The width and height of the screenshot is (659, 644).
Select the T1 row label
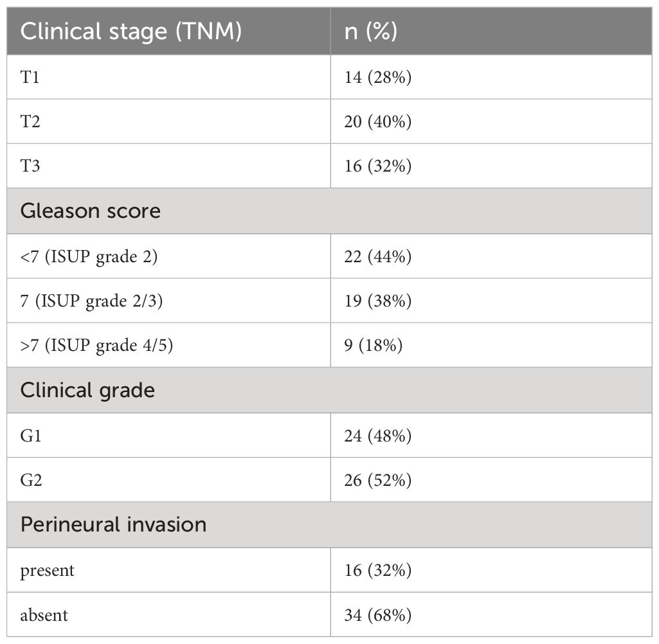168,77
